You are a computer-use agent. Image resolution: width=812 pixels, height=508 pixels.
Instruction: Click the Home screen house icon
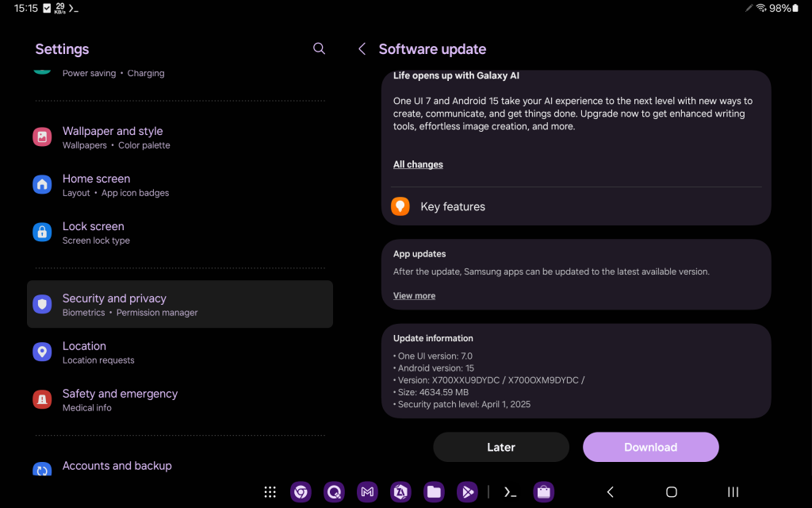[x=42, y=184]
